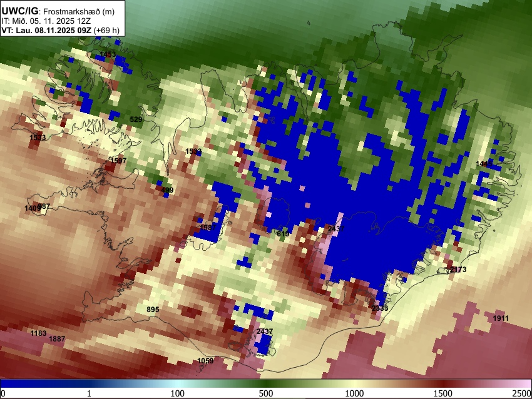532x399 pixels.
Task: Click the 1911 height label
Action: (x=501, y=318)
